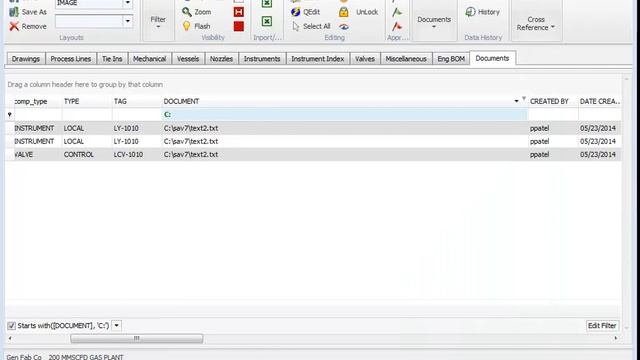This screenshot has height=360, width=640.
Task: Click the Select All cursor icon
Action: tap(296, 26)
